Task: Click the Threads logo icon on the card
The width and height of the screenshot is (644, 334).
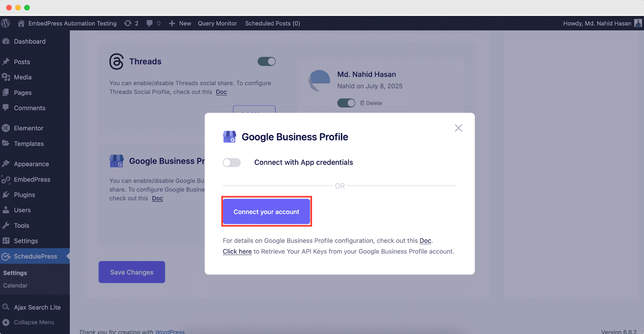Action: coord(116,62)
